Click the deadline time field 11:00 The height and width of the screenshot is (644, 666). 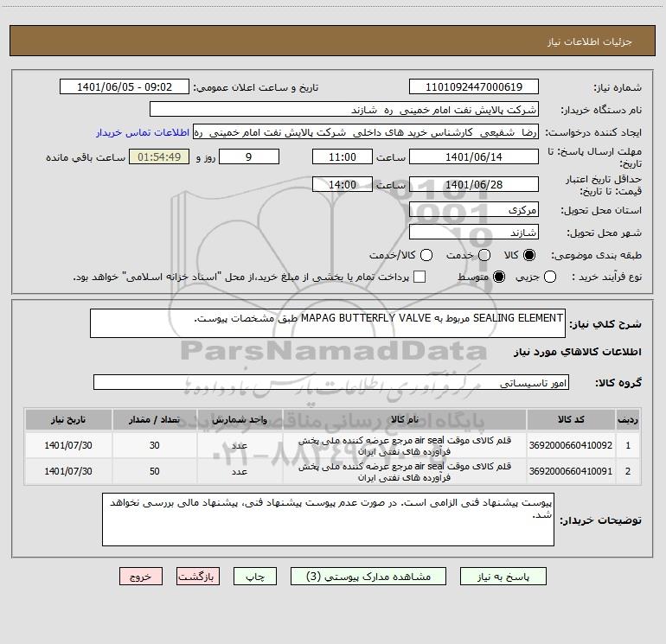pyautogui.click(x=343, y=156)
